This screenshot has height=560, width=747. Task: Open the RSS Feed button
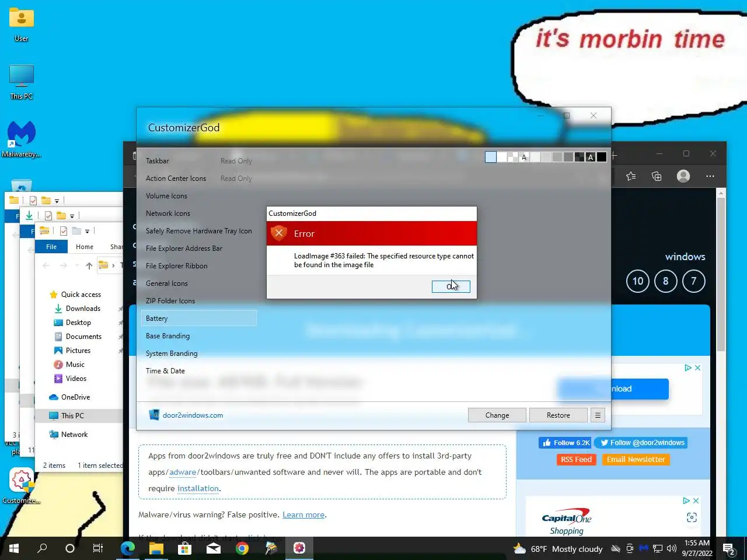coord(577,460)
